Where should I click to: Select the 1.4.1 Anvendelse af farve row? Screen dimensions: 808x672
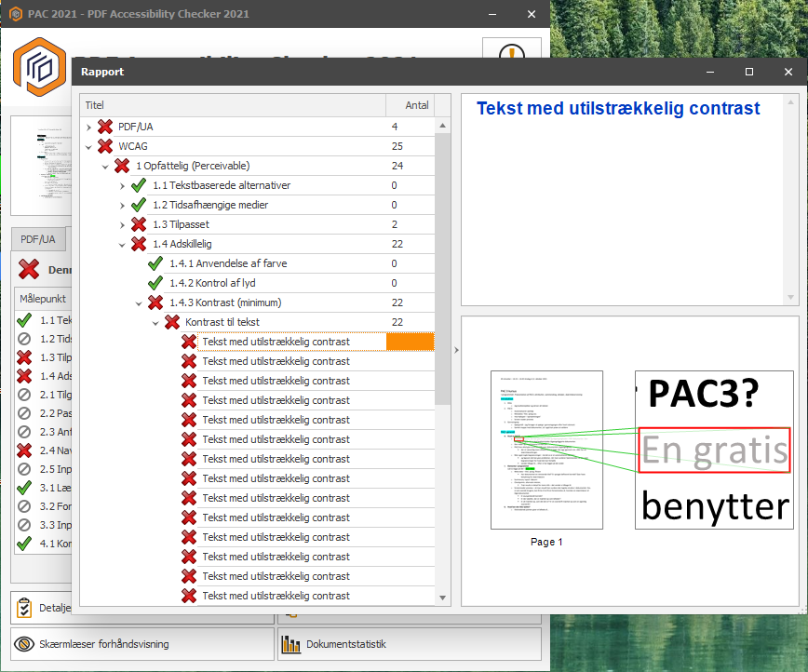(x=228, y=263)
